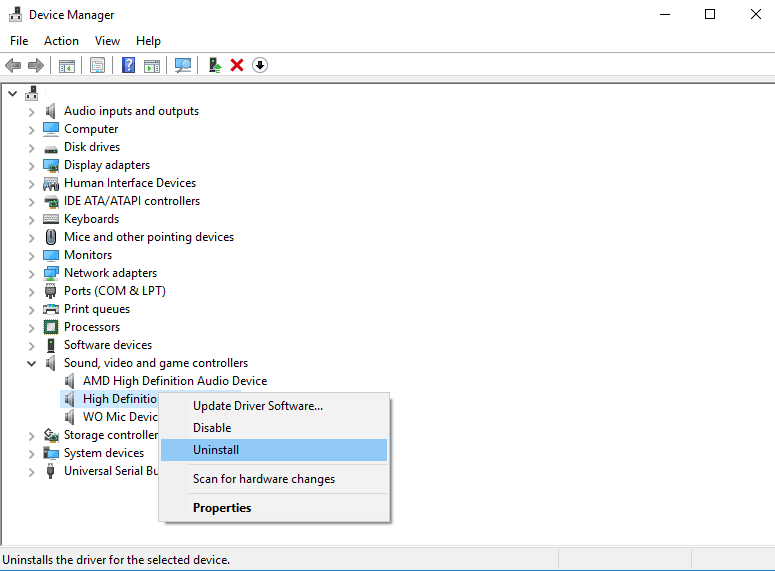Click the toolbar Properties sheet icon

pyautogui.click(x=97, y=65)
